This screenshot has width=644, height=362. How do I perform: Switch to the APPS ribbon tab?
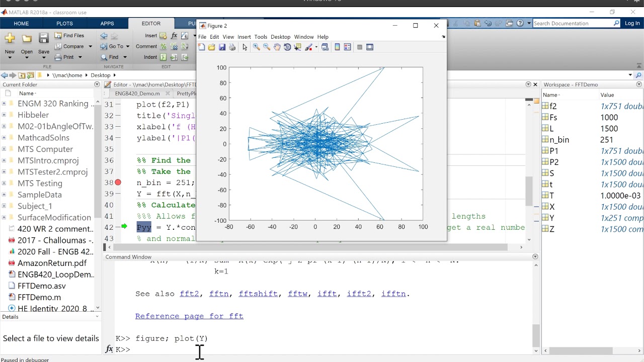pos(107,24)
